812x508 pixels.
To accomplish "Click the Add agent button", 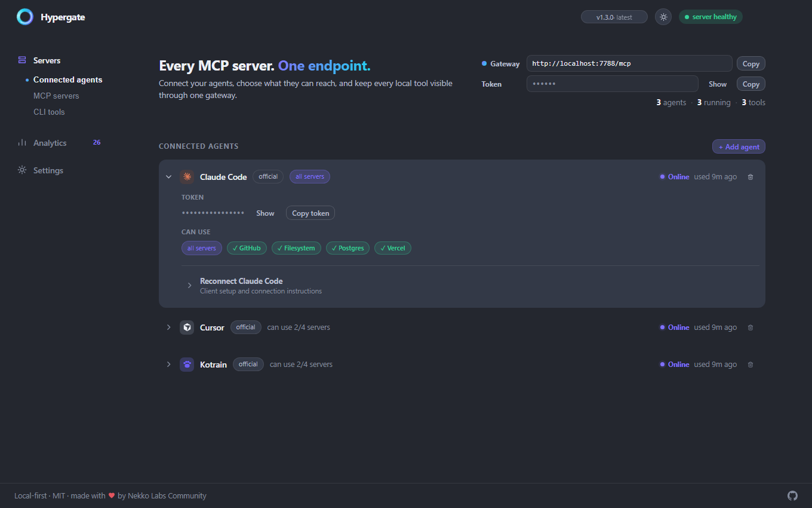I will point(739,146).
